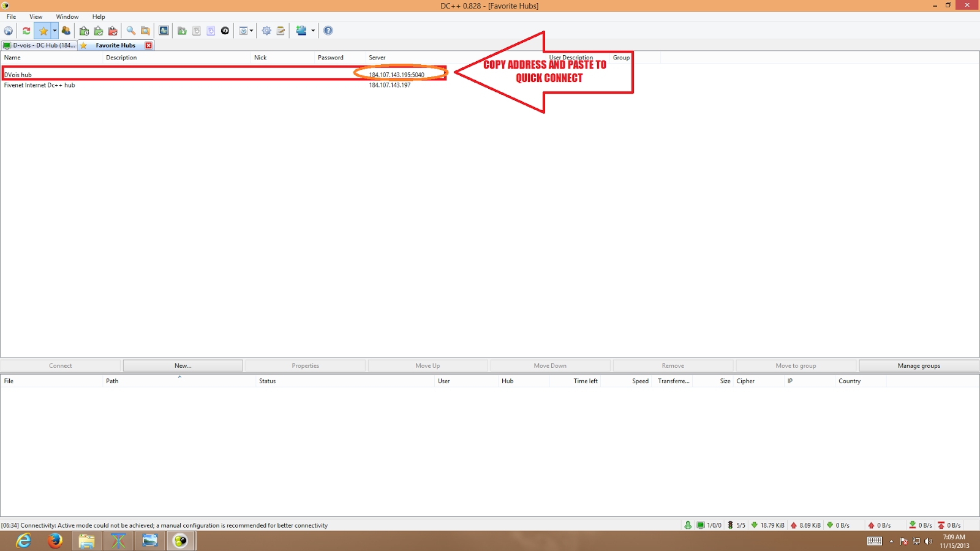Open the Network Statistics toolbar icon

click(x=164, y=31)
